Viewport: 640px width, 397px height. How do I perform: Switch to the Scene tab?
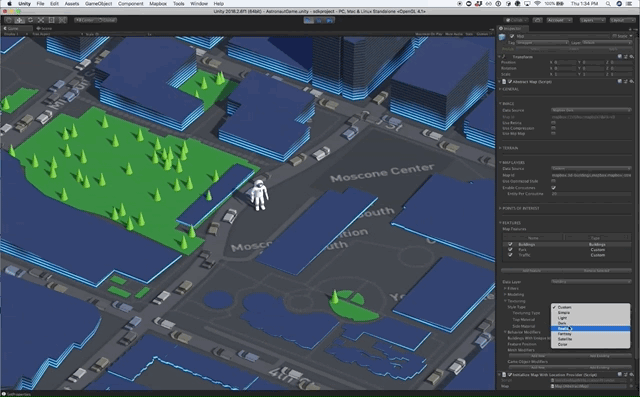(x=45, y=29)
